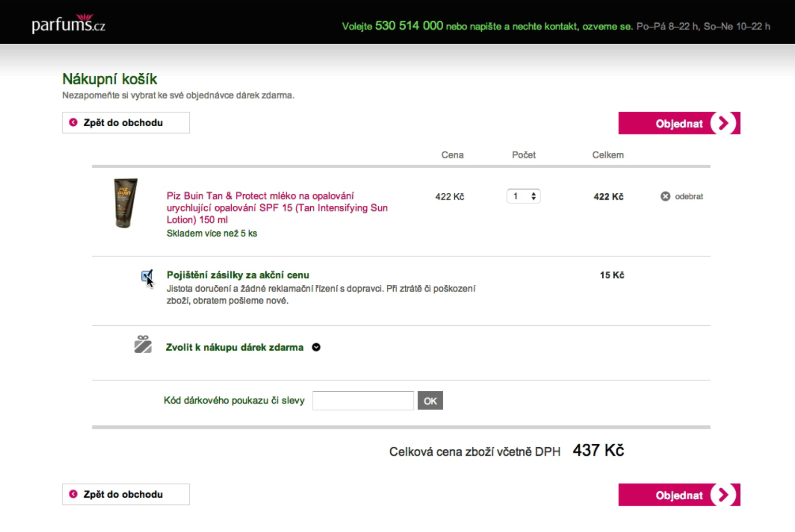Image resolution: width=795 pixels, height=532 pixels.
Task: Open the Piz Buin Tan & Protect product link
Action: click(x=277, y=208)
